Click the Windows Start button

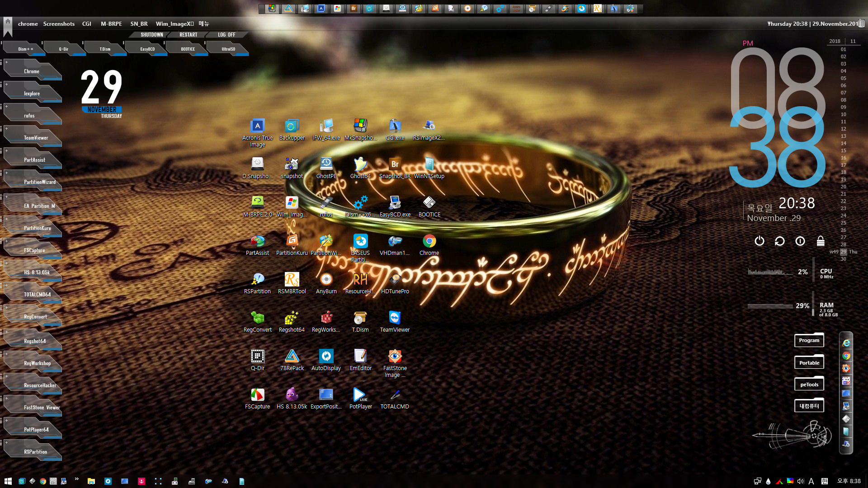(x=8, y=481)
